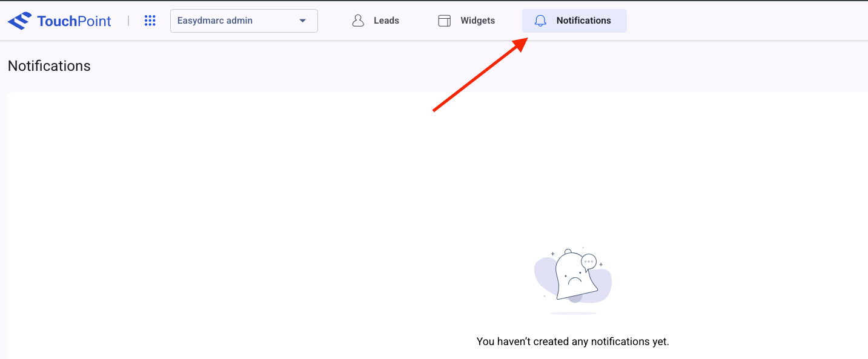Click the caret arrow in account dropdown

tap(303, 21)
